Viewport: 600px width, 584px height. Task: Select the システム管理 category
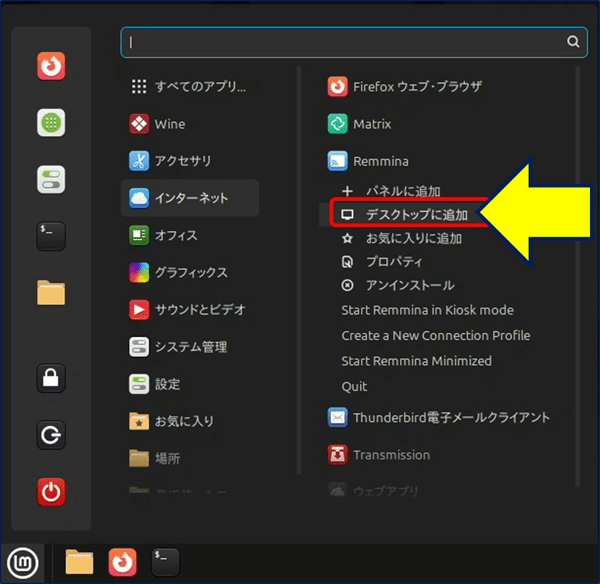pyautogui.click(x=190, y=347)
